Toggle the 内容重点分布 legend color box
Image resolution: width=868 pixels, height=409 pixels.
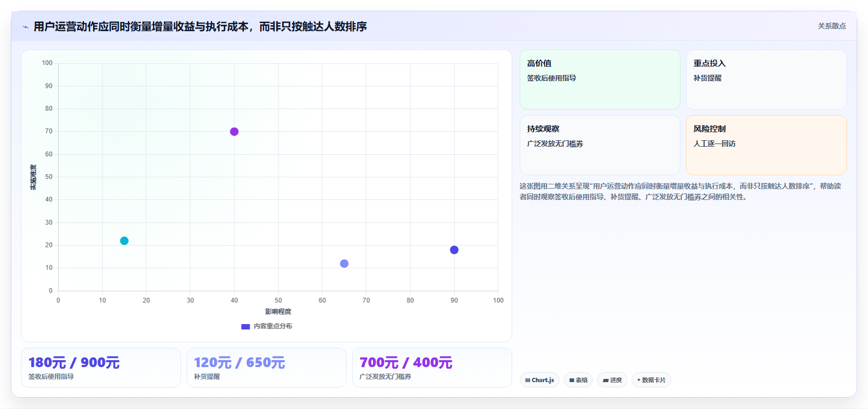pyautogui.click(x=246, y=326)
